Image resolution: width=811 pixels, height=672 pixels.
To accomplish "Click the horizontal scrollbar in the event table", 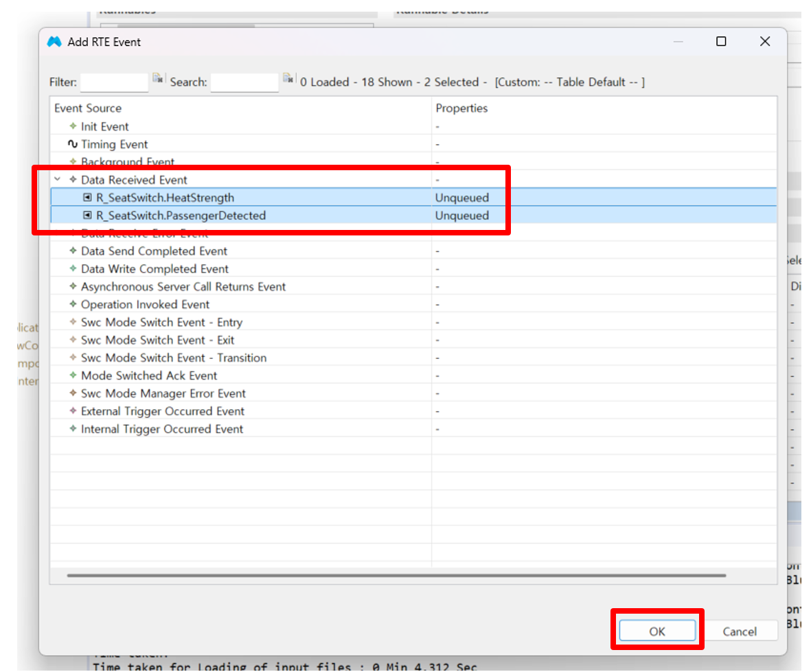I will [x=396, y=575].
